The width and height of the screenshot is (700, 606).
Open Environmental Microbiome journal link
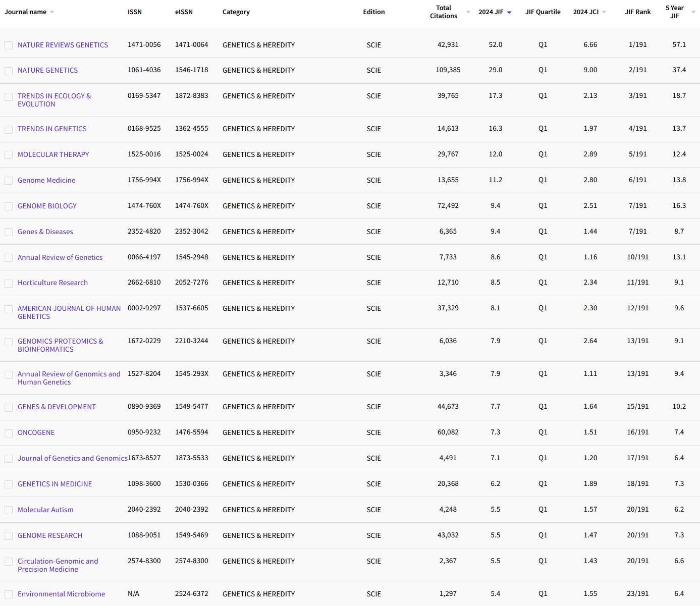(62, 594)
